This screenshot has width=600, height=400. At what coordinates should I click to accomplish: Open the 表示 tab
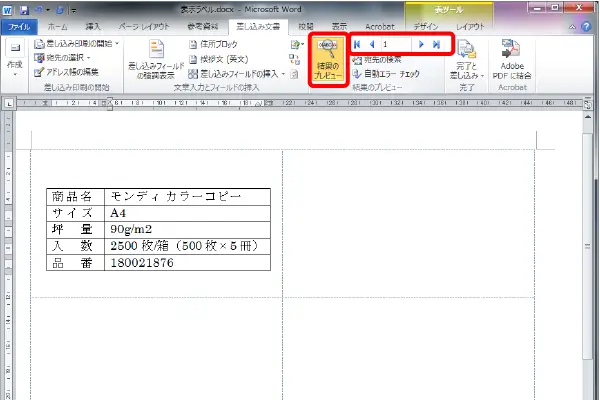click(x=339, y=27)
